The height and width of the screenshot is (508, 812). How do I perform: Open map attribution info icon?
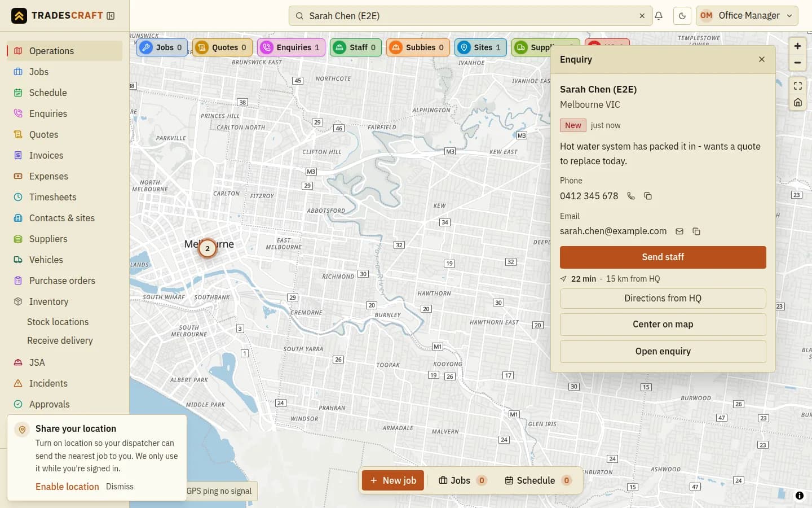[x=799, y=496]
